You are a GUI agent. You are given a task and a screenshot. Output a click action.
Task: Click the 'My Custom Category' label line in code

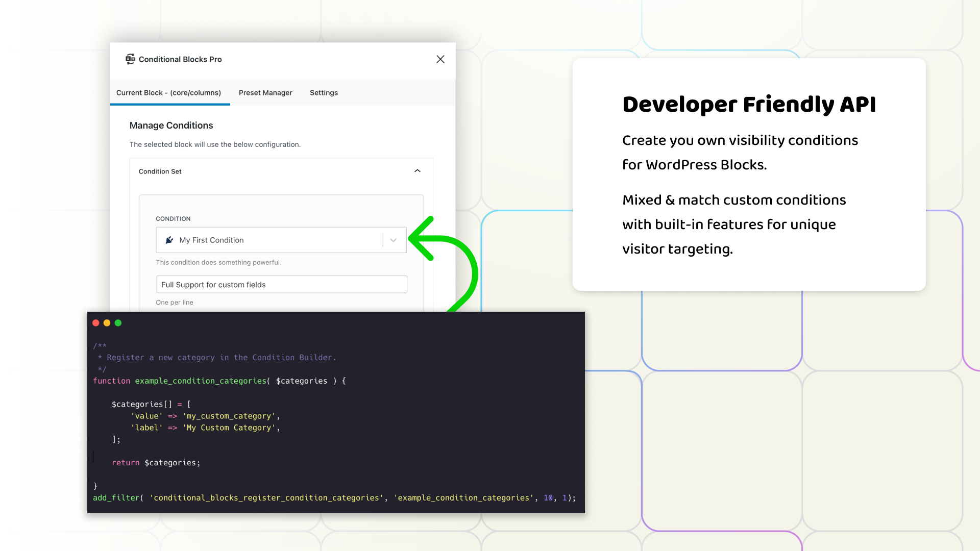(205, 428)
